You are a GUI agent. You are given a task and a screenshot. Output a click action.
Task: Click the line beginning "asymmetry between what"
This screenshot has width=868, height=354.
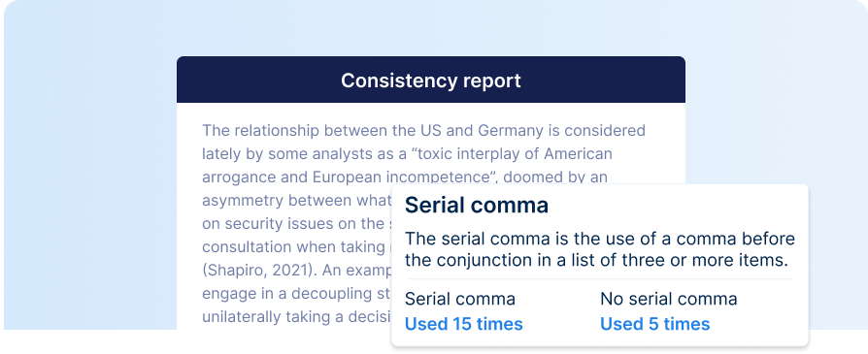pos(296,200)
